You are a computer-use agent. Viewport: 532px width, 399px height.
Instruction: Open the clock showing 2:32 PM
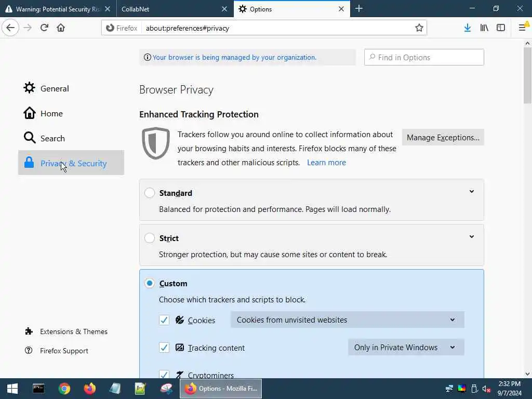point(509,389)
